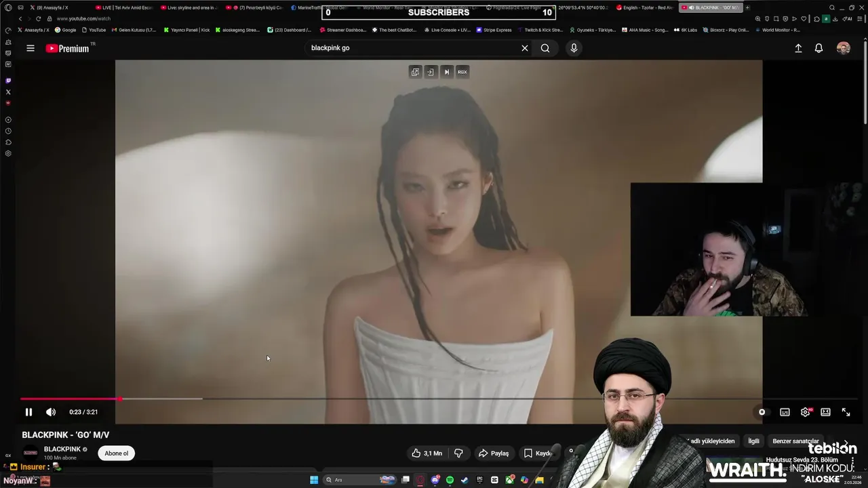The width and height of the screenshot is (868, 488).
Task: Open browser AI toolbar button
Action: pos(848,19)
